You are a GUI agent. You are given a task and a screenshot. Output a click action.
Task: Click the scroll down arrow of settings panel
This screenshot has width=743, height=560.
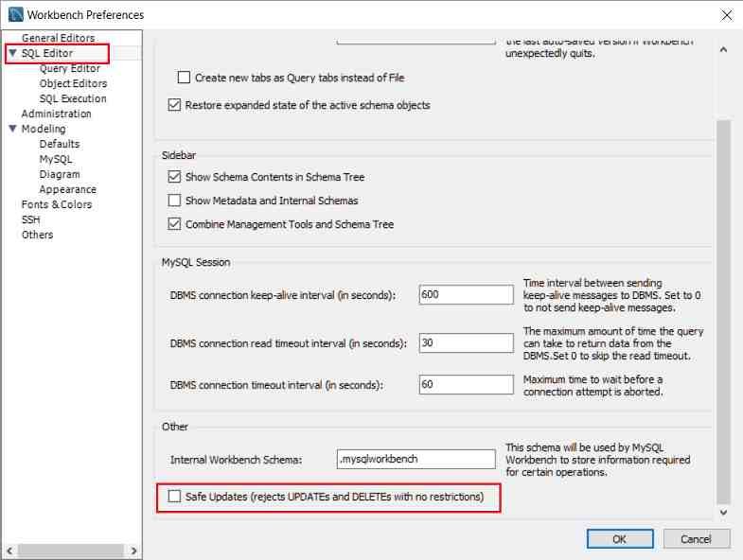coord(724,512)
